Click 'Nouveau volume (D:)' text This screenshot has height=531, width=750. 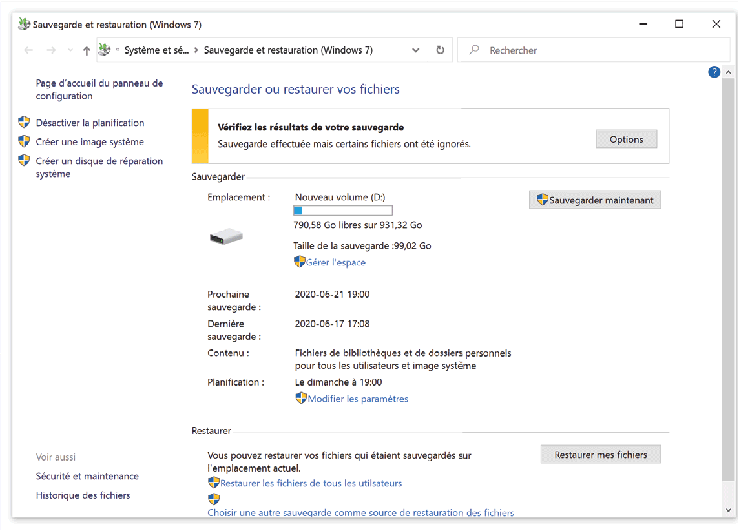pos(340,197)
